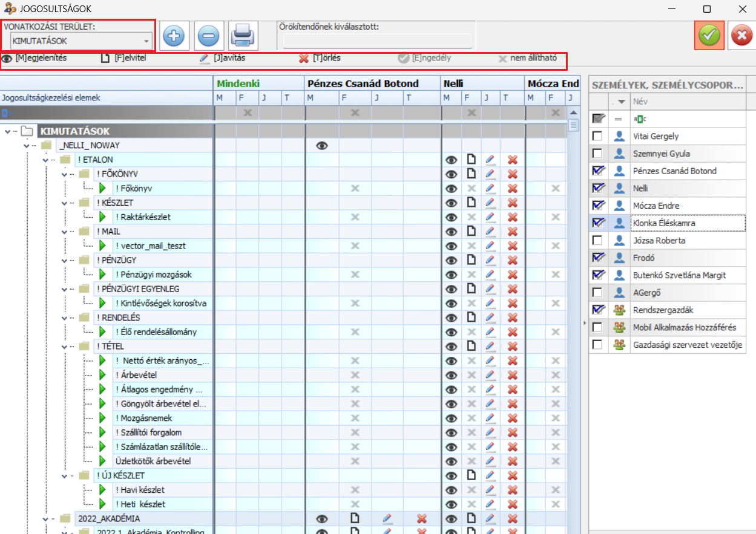Check the Vitai Gergely checkbox
Image resolution: width=756 pixels, height=534 pixels.
pos(597,136)
